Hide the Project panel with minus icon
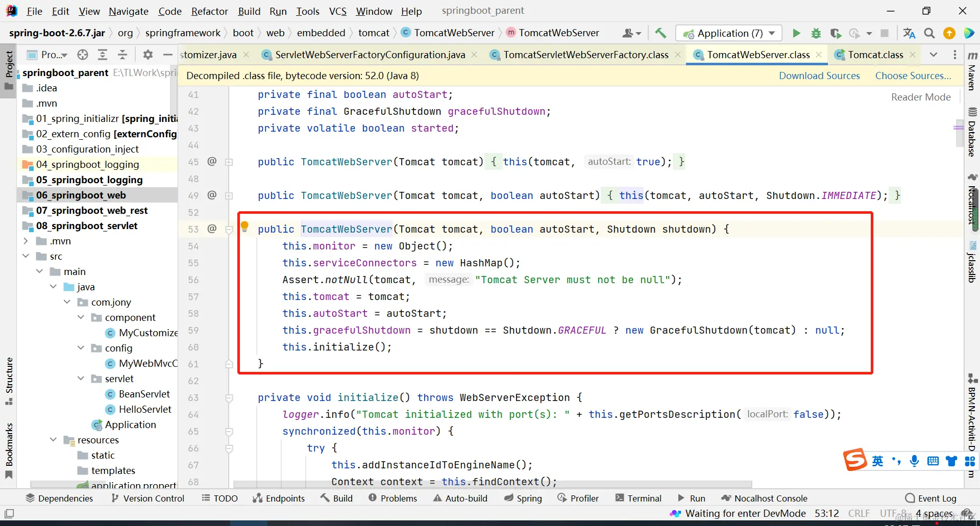This screenshot has height=526, width=980. coord(167,55)
